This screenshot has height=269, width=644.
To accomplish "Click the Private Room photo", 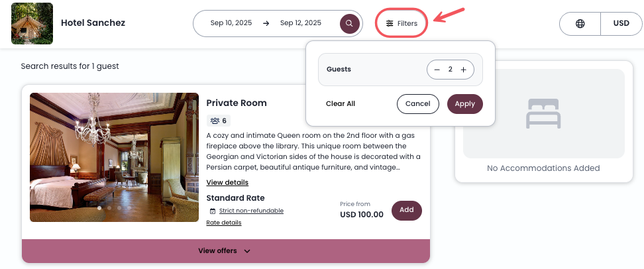I will point(114,157).
